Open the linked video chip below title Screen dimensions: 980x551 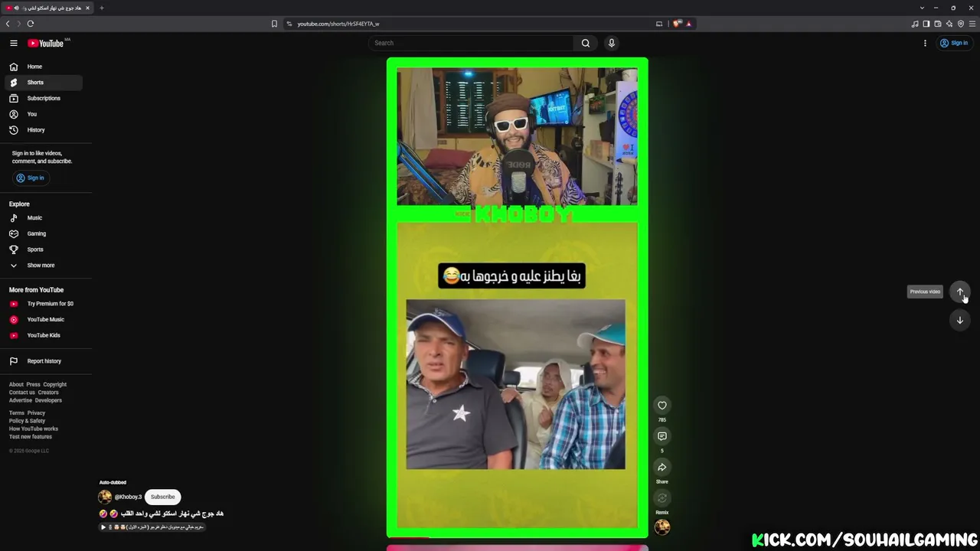coord(152,527)
